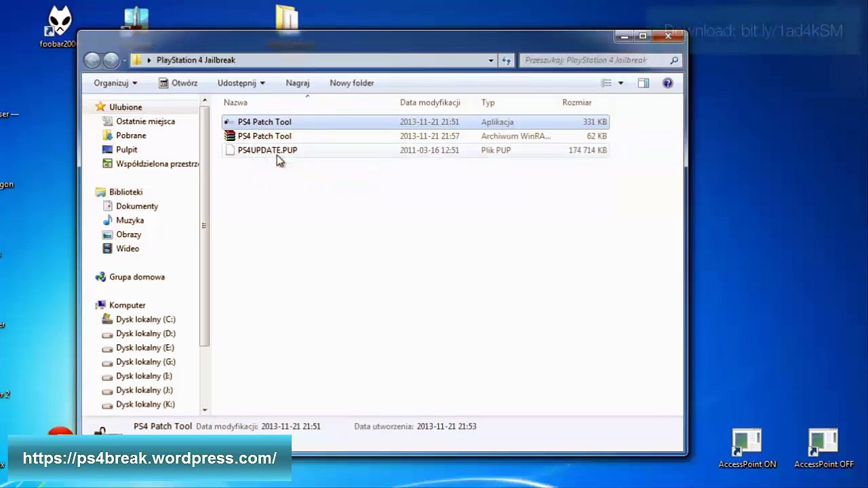This screenshot has width=868, height=488.
Task: Click PlayStation 4 Jailbreak breadcrumb
Action: (196, 60)
